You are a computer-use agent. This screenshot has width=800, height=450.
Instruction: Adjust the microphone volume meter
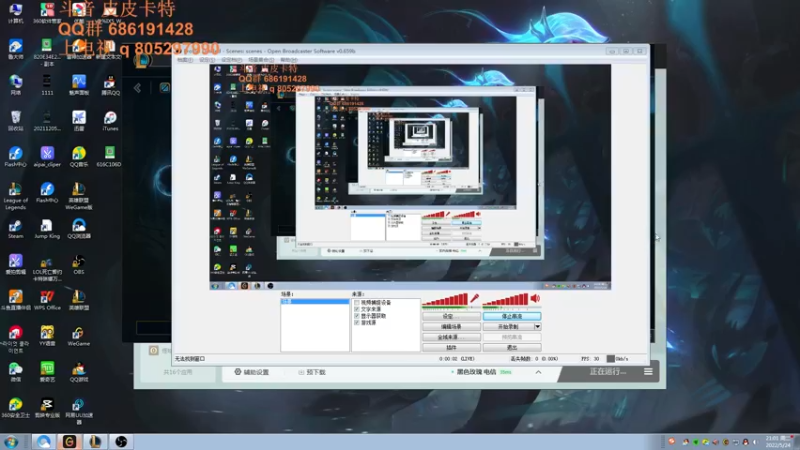tap(445, 299)
